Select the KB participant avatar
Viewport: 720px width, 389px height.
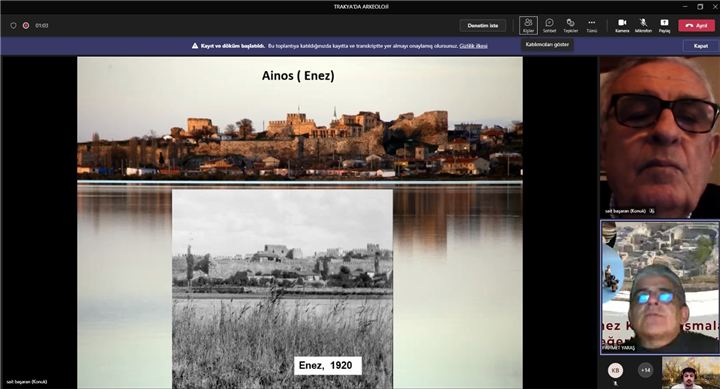click(x=615, y=370)
